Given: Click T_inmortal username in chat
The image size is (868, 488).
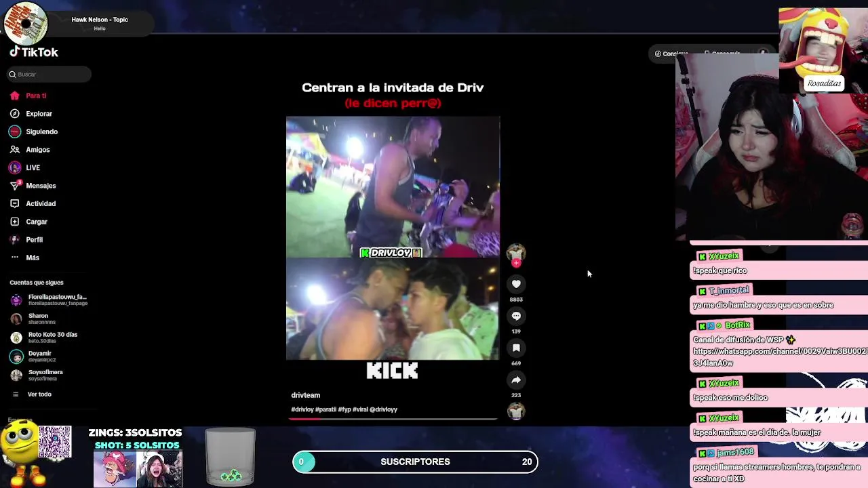Looking at the screenshot, I should click(x=728, y=290).
